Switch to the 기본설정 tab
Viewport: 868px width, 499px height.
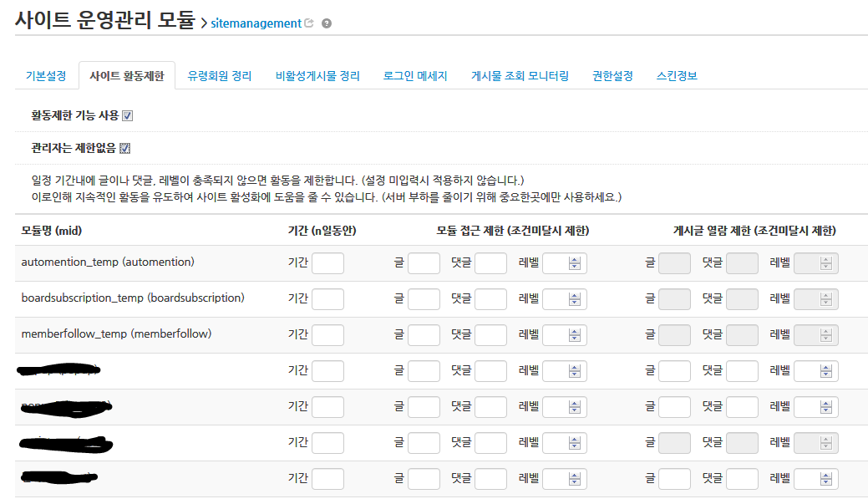coord(45,74)
